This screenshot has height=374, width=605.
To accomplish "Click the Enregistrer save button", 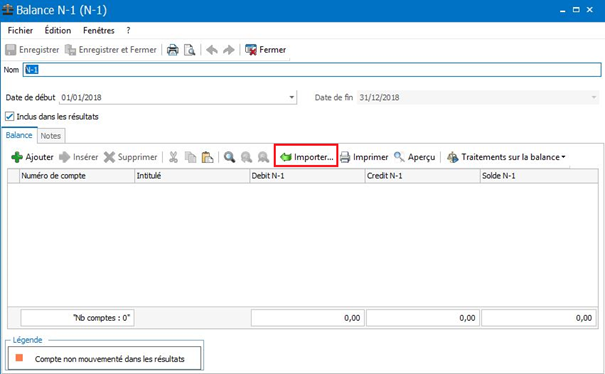I will pyautogui.click(x=32, y=50).
